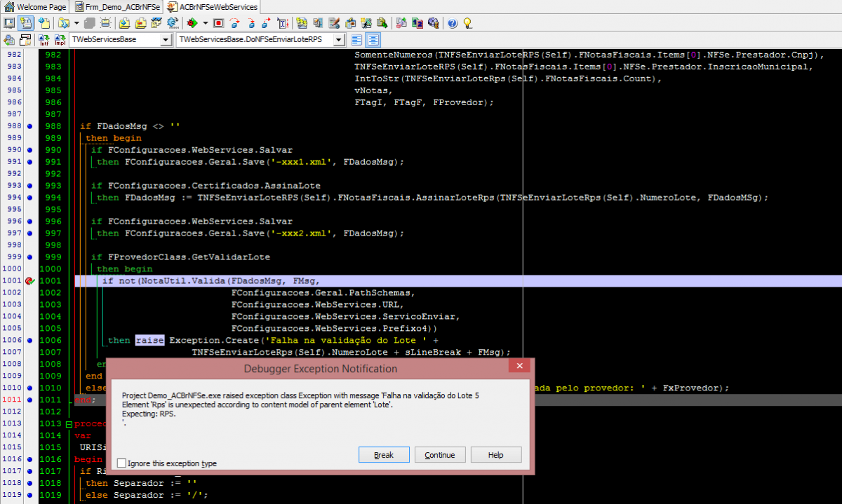Click the blue help question mark icon
The width and height of the screenshot is (842, 504).
click(453, 23)
